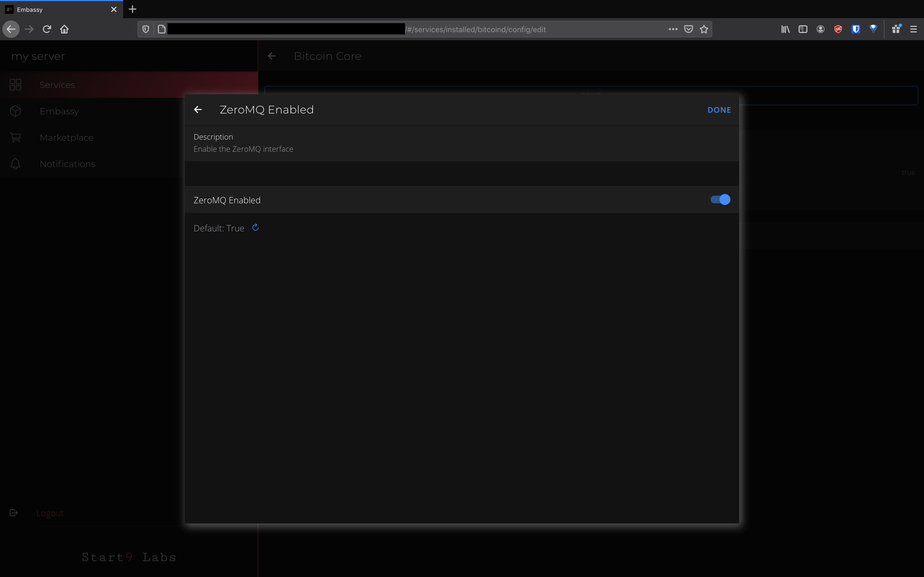Go to browser home page icon
This screenshot has height=577, width=924.
coord(64,29)
